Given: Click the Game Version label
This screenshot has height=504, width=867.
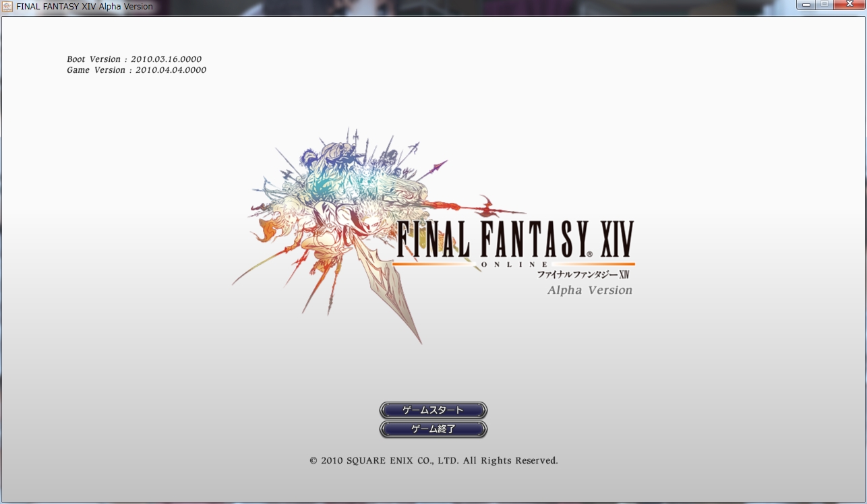Looking at the screenshot, I should pos(96,70).
